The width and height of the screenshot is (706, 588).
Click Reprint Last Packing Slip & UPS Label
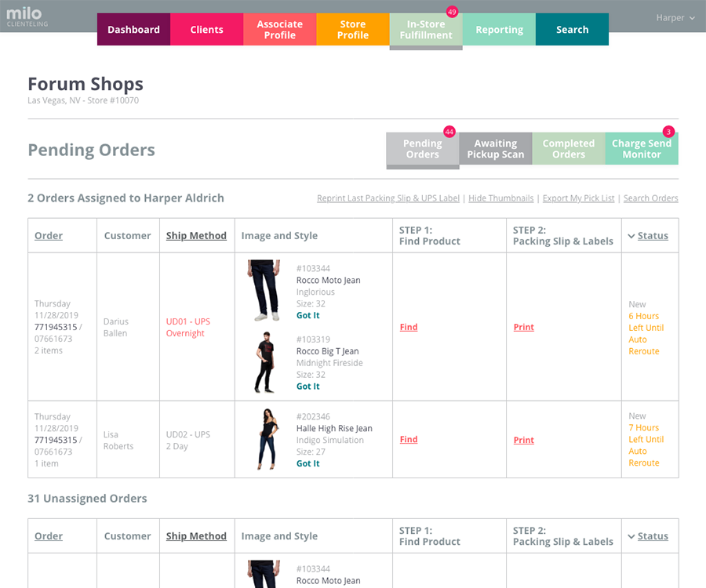pyautogui.click(x=388, y=198)
